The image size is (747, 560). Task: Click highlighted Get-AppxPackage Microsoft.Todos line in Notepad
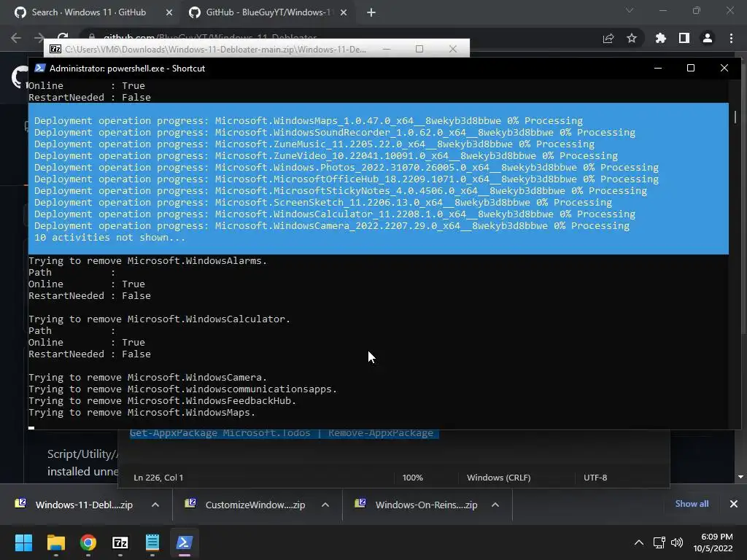click(x=285, y=434)
